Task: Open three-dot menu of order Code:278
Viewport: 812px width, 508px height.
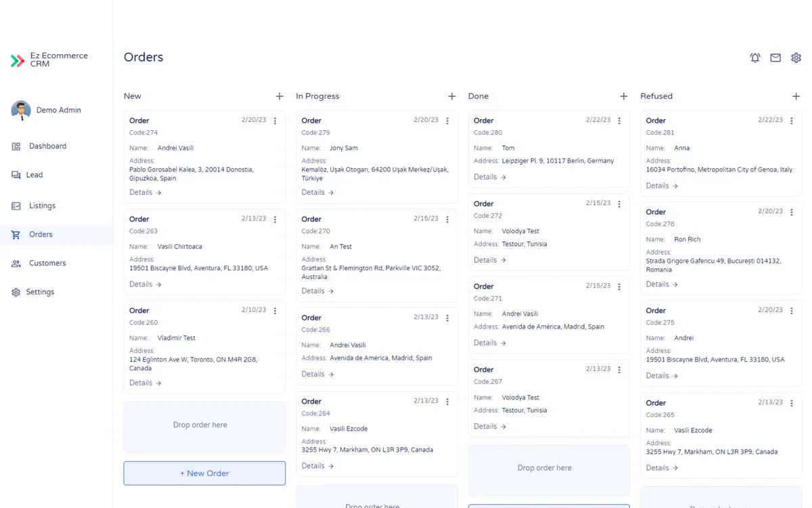Action: pyautogui.click(x=792, y=213)
